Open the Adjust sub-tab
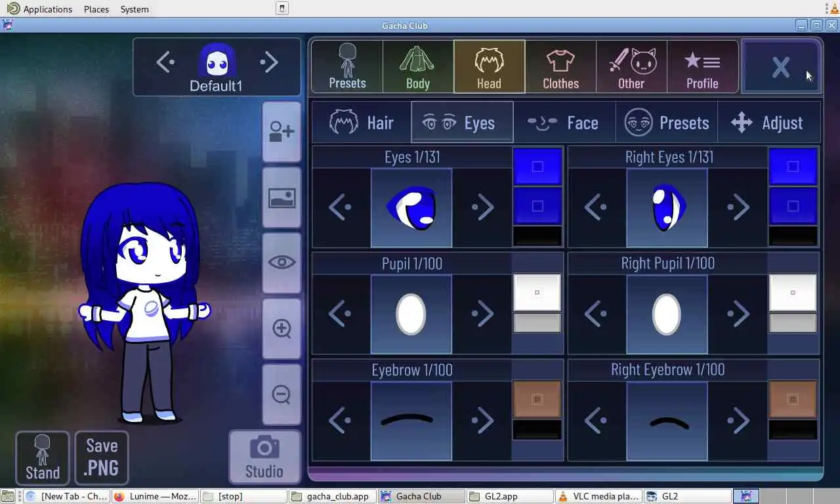This screenshot has width=840, height=504. click(x=769, y=123)
